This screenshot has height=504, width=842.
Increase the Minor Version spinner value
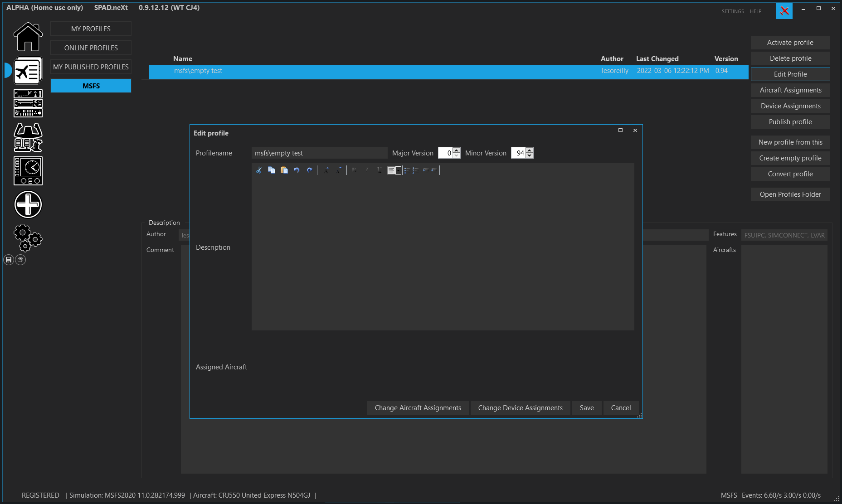529,150
